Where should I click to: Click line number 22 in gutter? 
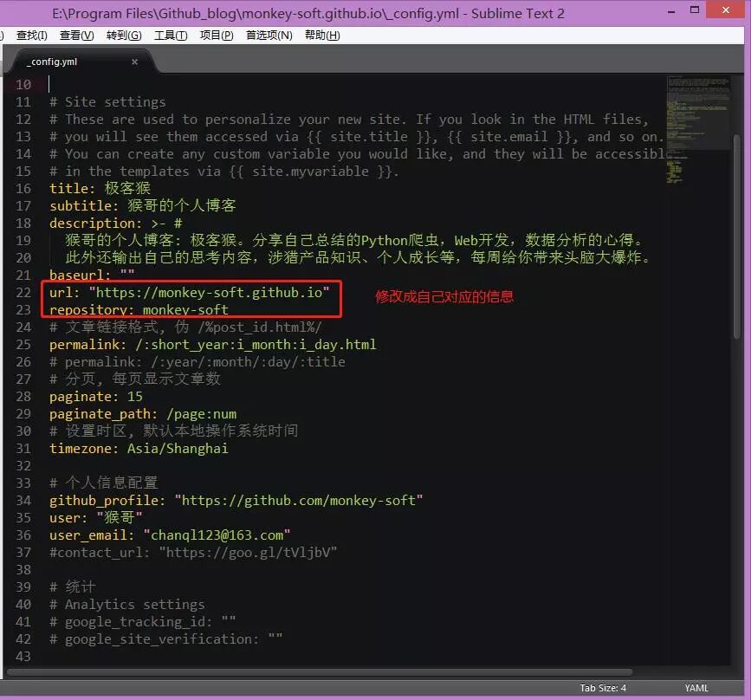tap(23, 293)
